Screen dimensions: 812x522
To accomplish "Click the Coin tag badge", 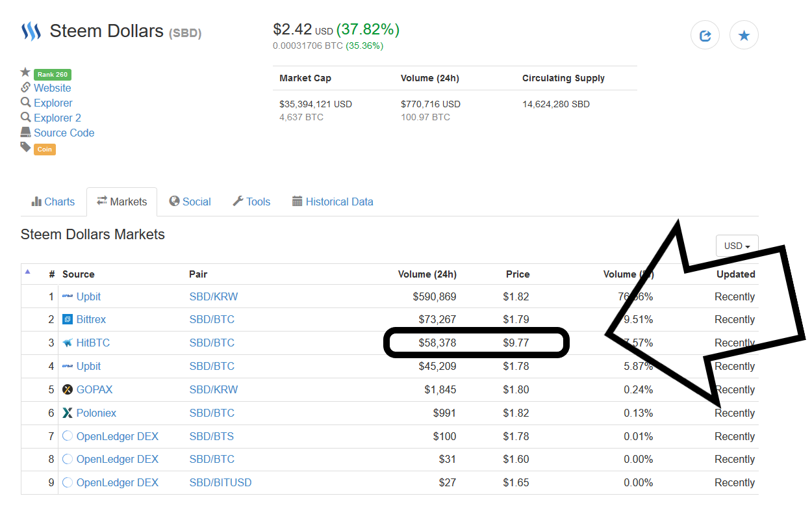I will (45, 150).
